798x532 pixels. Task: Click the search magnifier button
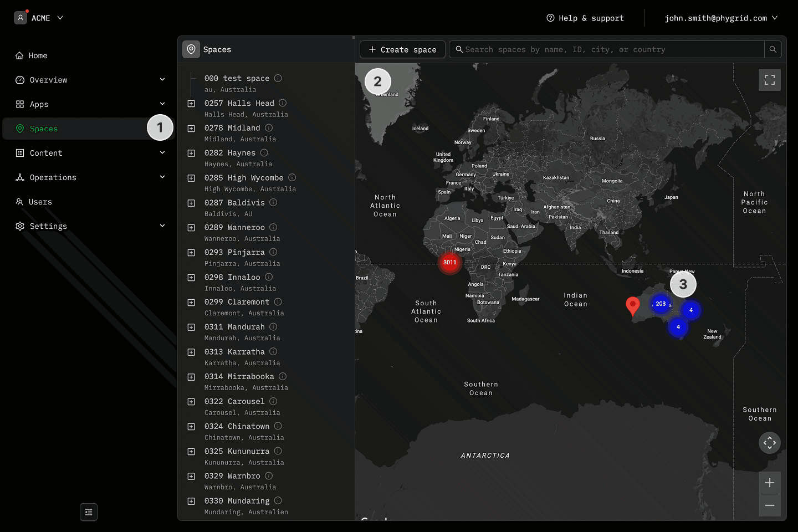tap(773, 49)
